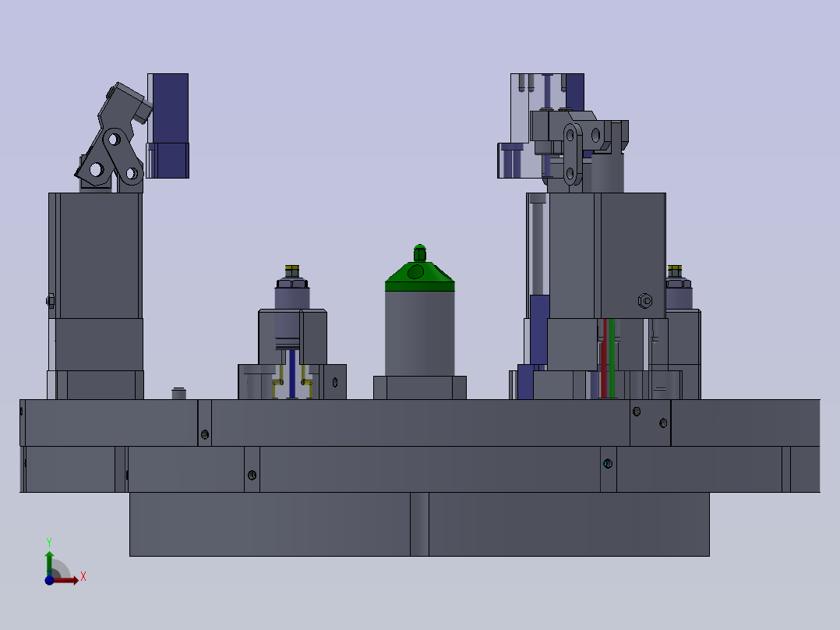
Task: Select the hex nut on right tower block
Action: (645, 301)
